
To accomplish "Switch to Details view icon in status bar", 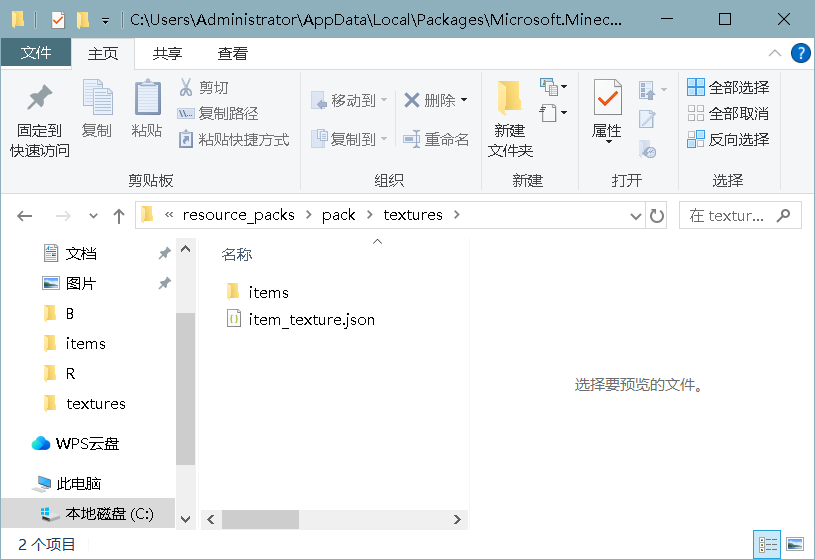I will pyautogui.click(x=767, y=544).
